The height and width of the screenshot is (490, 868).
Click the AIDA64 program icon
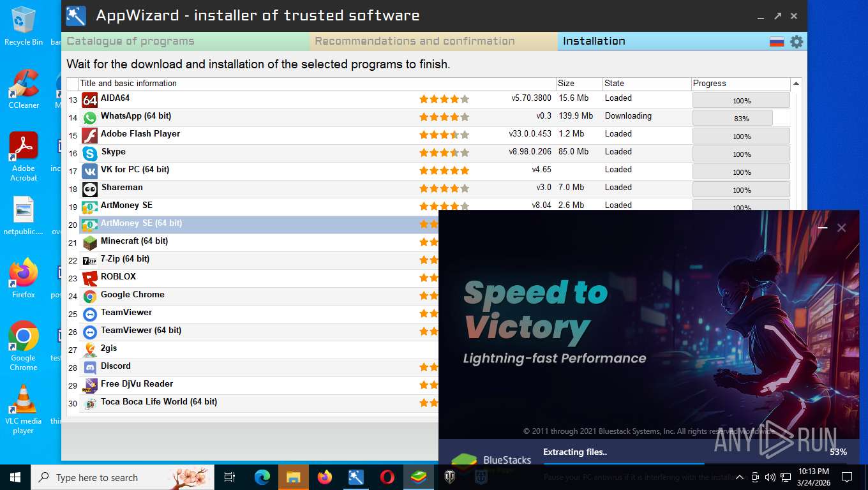point(90,100)
